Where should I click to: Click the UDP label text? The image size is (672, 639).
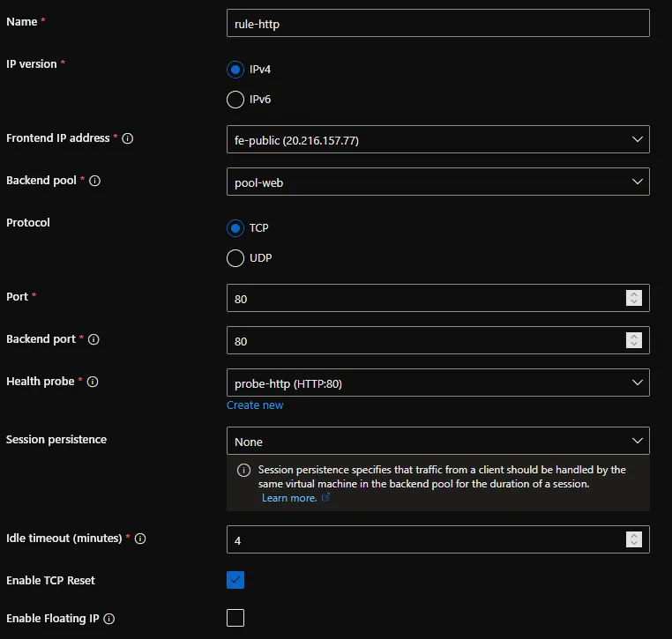pyautogui.click(x=260, y=258)
